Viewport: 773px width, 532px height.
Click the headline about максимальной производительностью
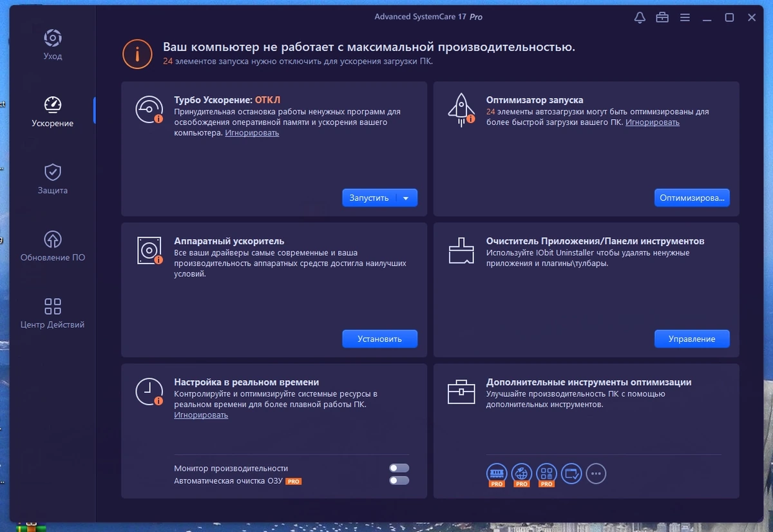[369, 47]
